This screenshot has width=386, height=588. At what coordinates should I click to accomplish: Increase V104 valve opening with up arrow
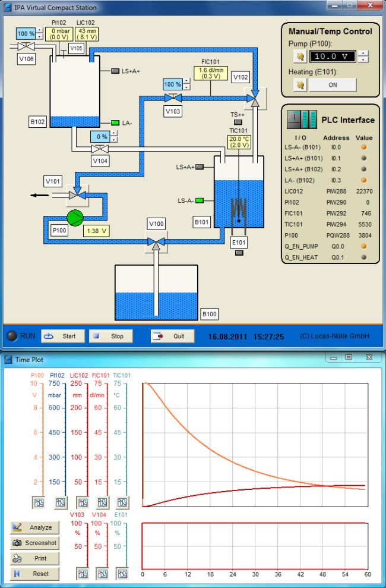coord(114,133)
